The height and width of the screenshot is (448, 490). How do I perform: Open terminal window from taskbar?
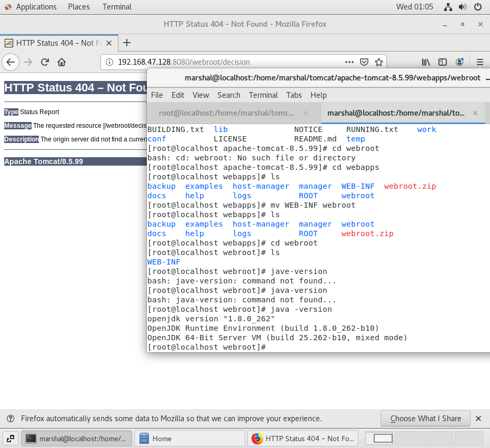(76, 439)
